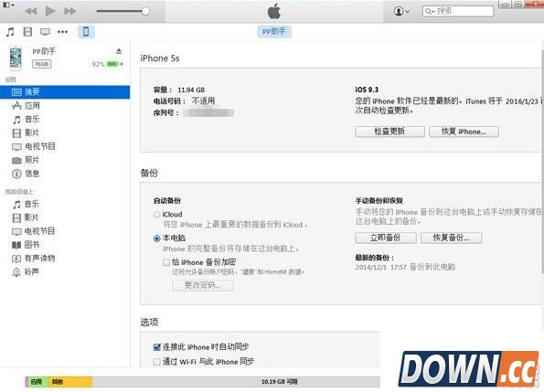The height and width of the screenshot is (392, 544).
Task: Click the 其他 yellow storage bar segment
Action: [x=69, y=382]
